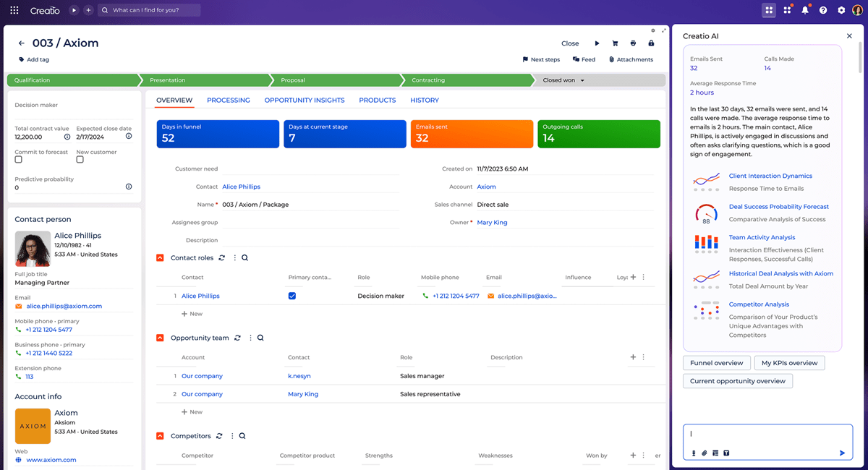The image size is (868, 470).
Task: Open the Closed won stage dropdown
Action: point(582,80)
